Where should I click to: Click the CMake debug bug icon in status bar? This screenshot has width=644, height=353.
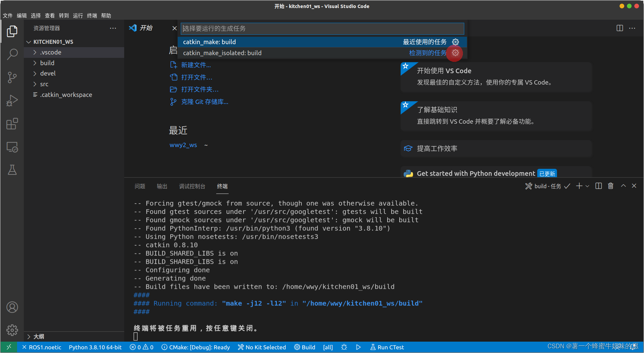(x=344, y=347)
